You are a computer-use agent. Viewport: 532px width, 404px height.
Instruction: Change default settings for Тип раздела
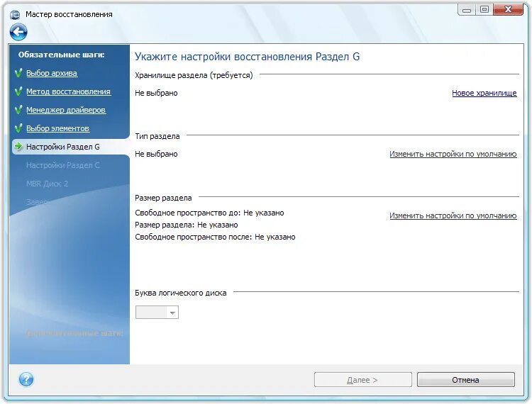tap(453, 154)
